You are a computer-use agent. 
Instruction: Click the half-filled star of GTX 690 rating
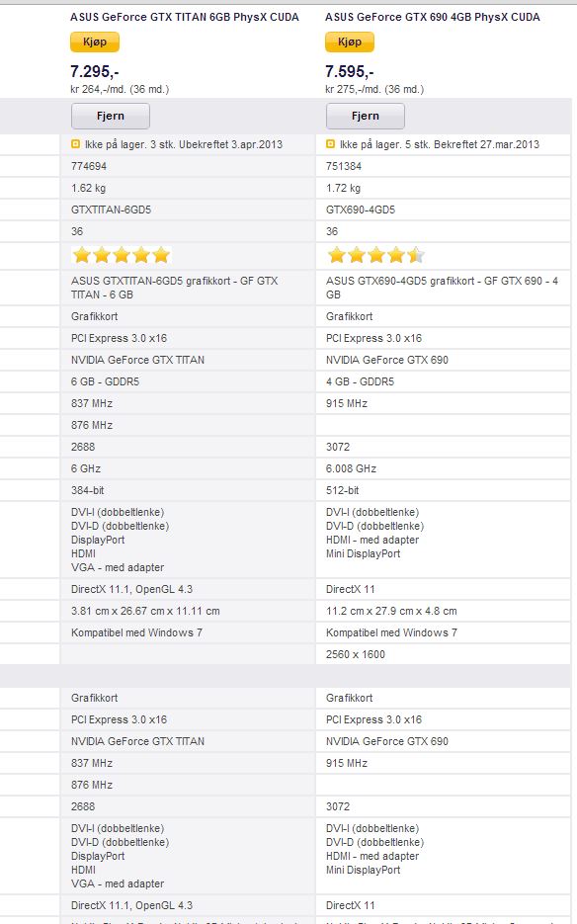416,255
